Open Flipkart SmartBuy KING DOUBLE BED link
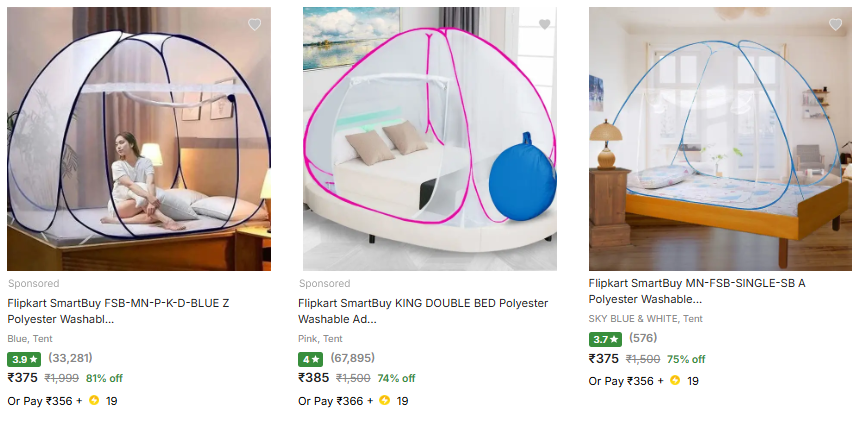 [x=423, y=311]
